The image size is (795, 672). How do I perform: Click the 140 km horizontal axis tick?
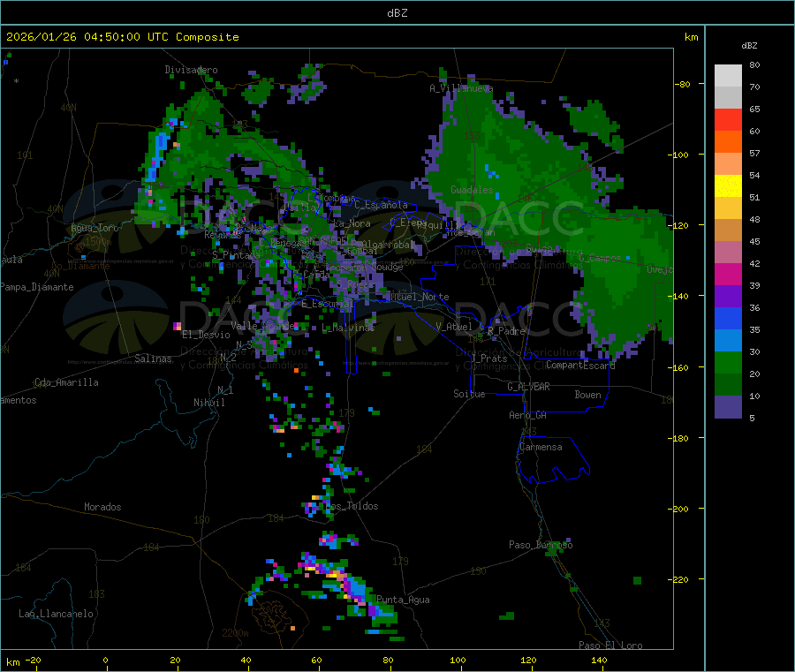tap(599, 660)
